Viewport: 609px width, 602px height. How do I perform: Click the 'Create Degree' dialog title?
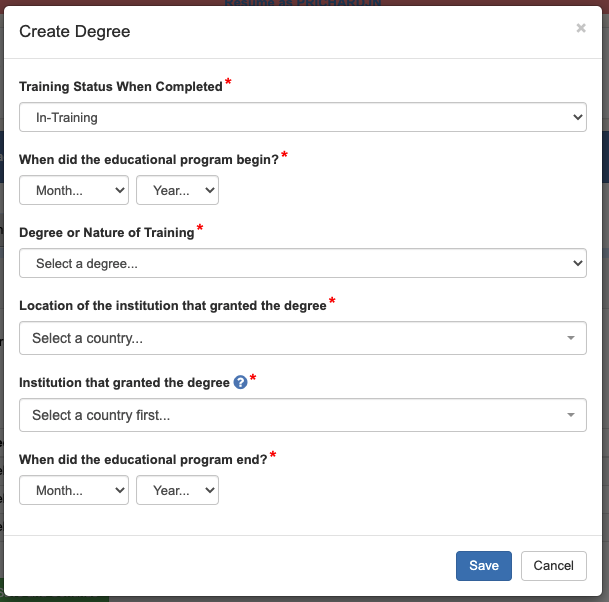pos(75,31)
